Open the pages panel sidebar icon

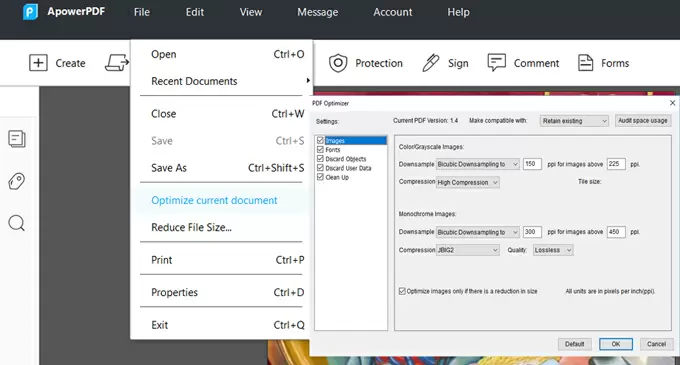[x=17, y=139]
